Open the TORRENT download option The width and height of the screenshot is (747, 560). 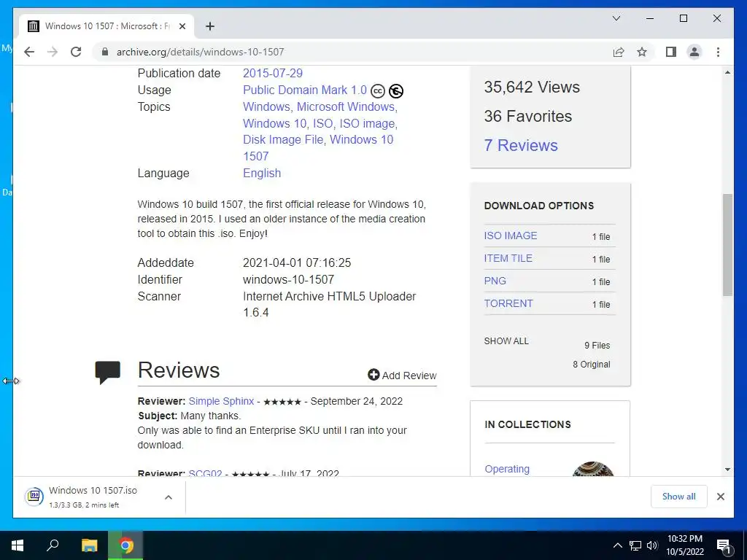point(508,303)
